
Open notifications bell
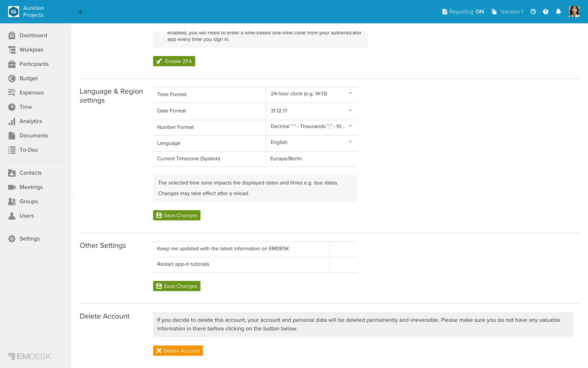tap(558, 12)
